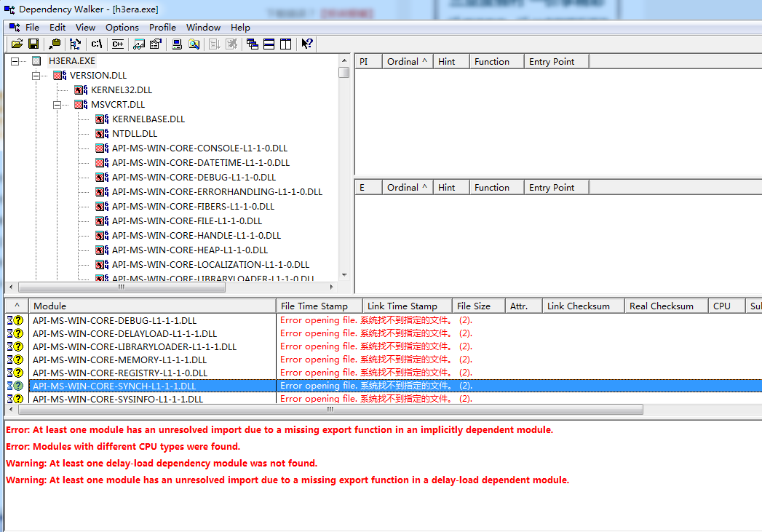762x532 pixels.
Task: Click the module list horizontal scrollbar thumb
Action: 330,410
